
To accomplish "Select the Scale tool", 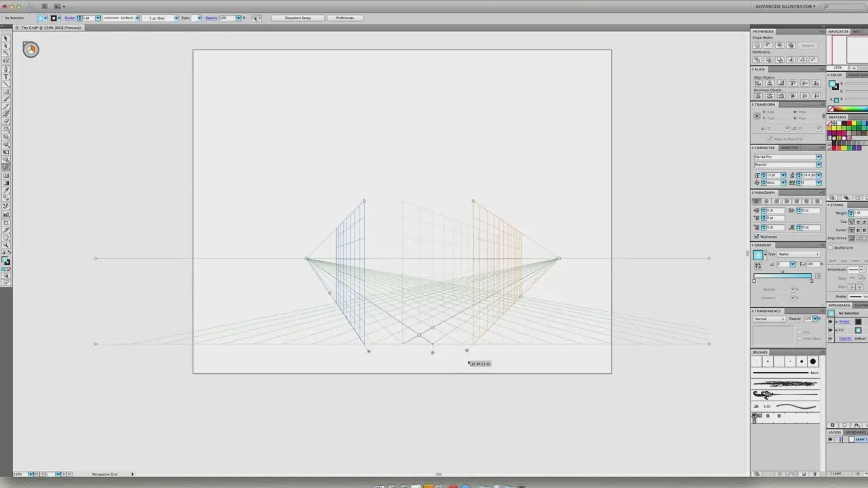I will [x=6, y=136].
